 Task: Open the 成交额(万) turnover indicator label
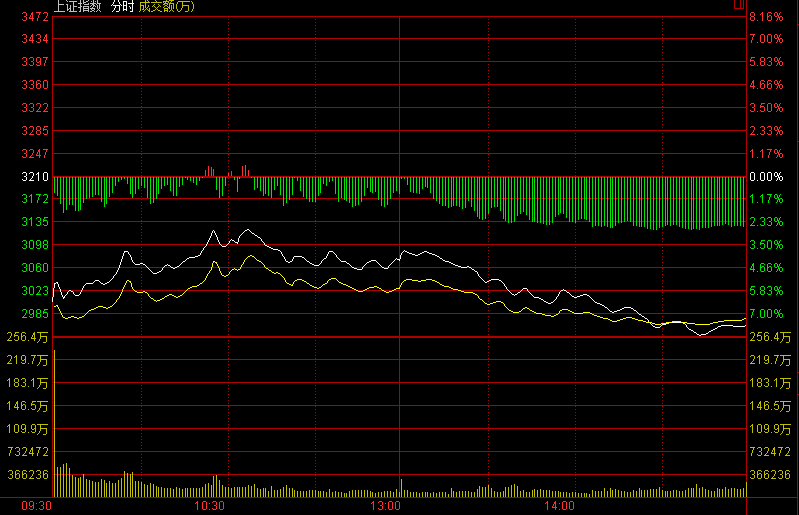coord(166,6)
